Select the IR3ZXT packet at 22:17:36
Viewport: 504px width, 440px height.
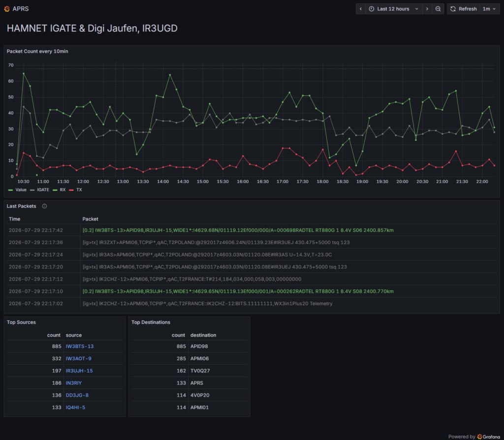tap(252, 242)
